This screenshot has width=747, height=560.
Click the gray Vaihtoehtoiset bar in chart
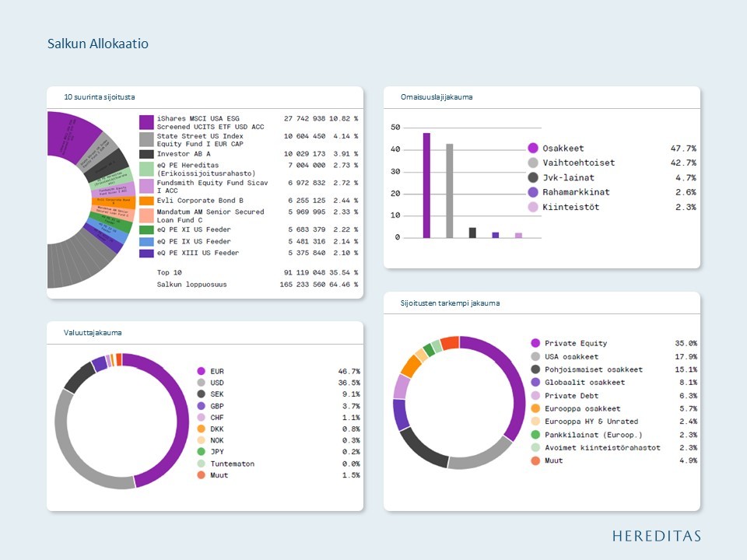(449, 191)
